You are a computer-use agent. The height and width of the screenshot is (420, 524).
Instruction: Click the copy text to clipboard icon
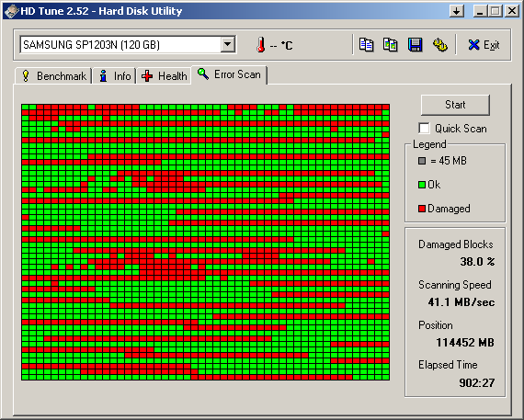point(366,45)
